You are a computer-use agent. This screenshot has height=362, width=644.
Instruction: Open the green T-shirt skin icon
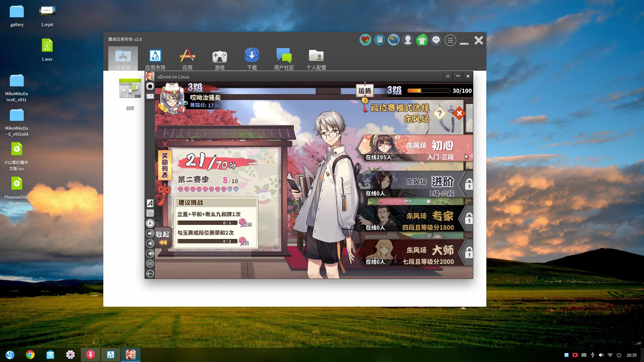(x=422, y=40)
